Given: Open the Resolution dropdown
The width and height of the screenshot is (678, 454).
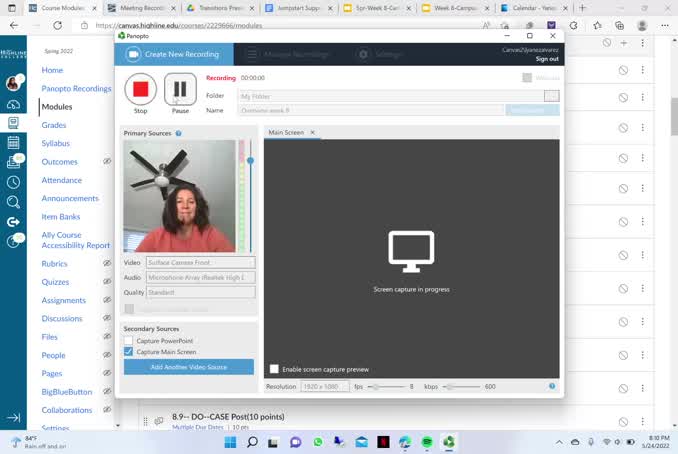Looking at the screenshot, I should [x=325, y=387].
